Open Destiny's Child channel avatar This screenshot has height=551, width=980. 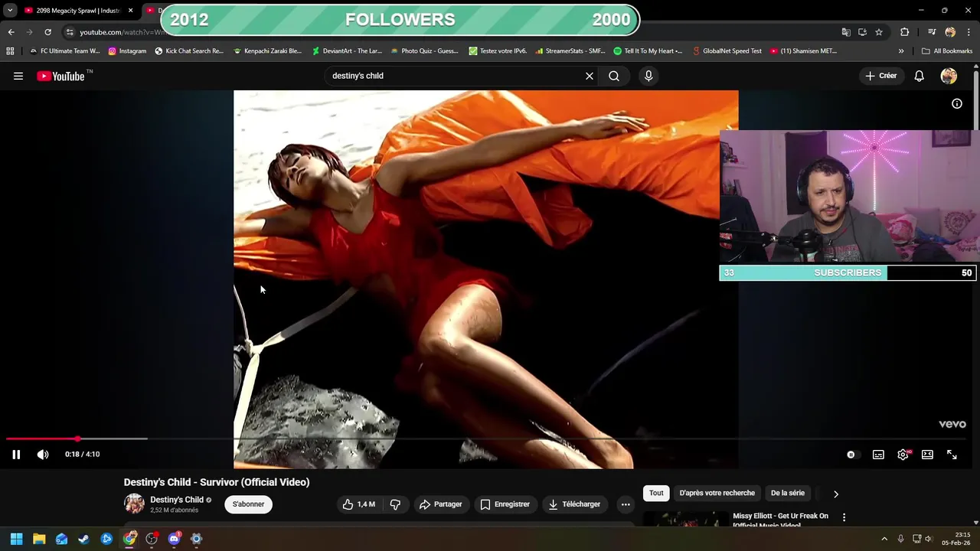[x=134, y=504]
